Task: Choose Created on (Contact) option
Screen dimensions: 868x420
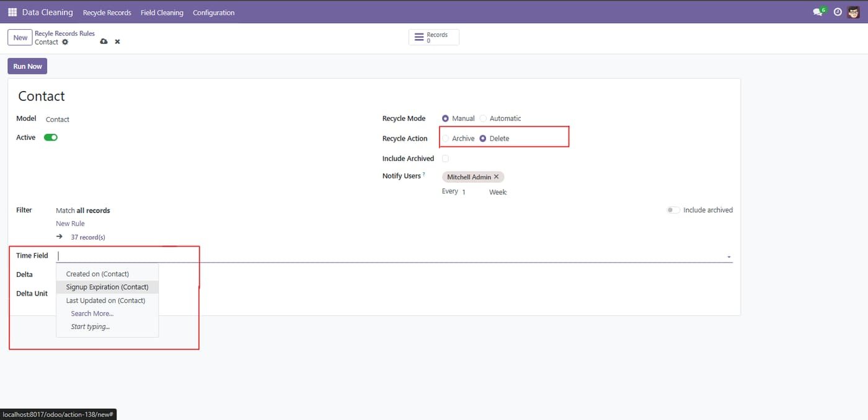Action: click(x=107, y=274)
